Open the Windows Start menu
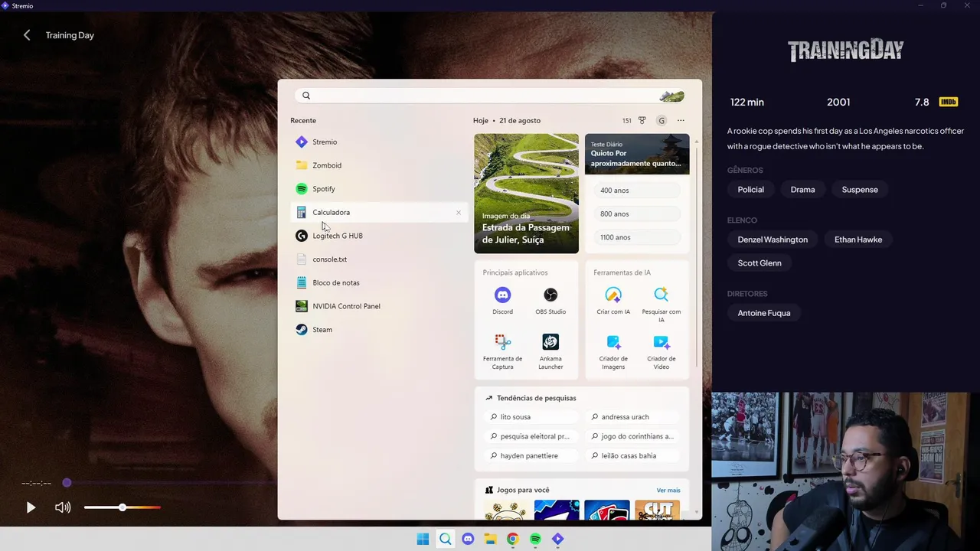This screenshot has height=551, width=980. pyautogui.click(x=423, y=539)
